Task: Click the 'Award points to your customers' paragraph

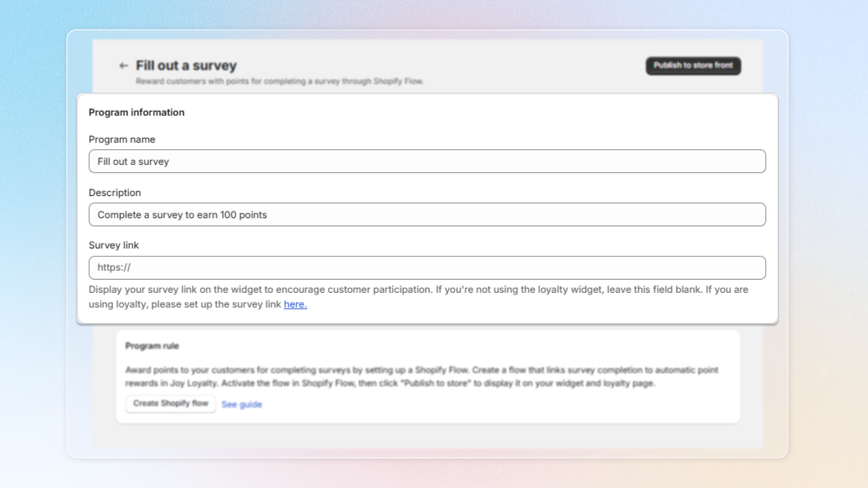Action: point(420,376)
